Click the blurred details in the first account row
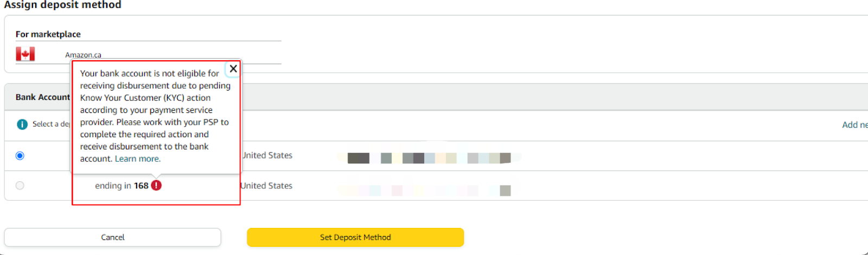Image resolution: width=868 pixels, height=255 pixels. [x=429, y=158]
